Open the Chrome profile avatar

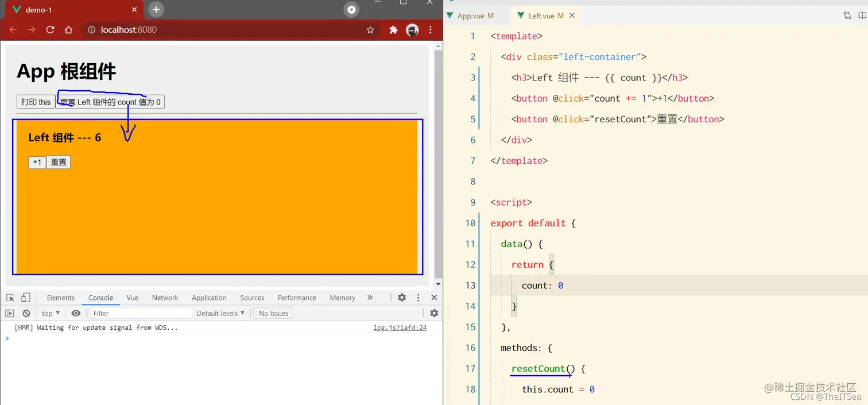(x=412, y=30)
